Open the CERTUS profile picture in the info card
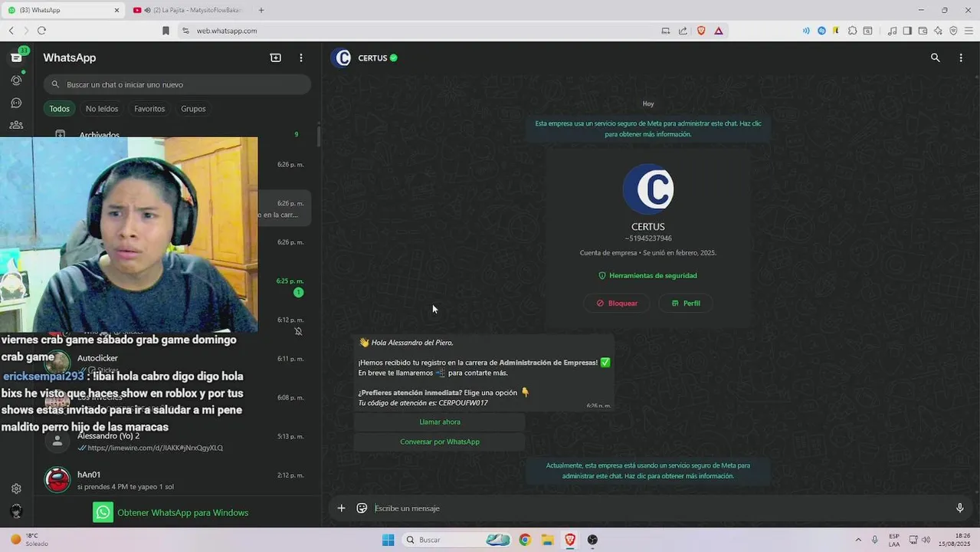This screenshot has width=980, height=552. pos(648,189)
